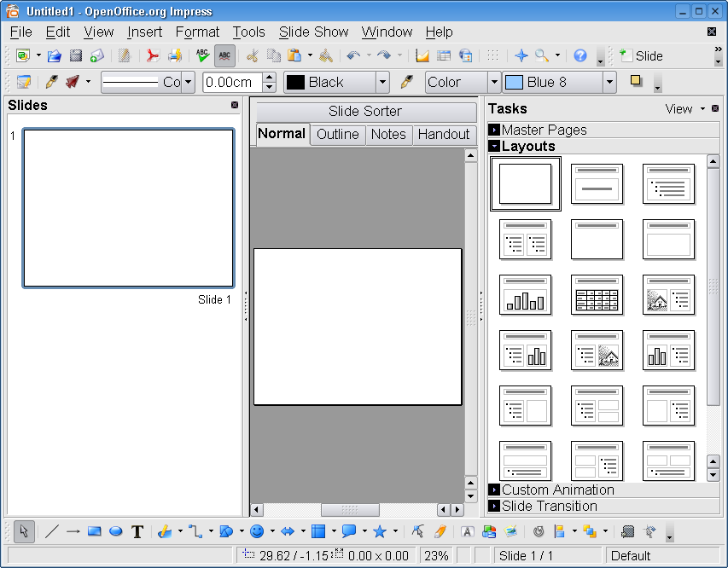Click the Slide Sorter button

[x=365, y=112]
